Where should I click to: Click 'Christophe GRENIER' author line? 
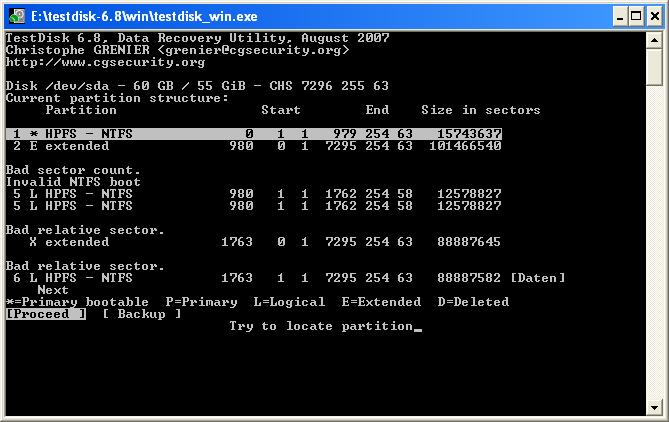coord(177,50)
